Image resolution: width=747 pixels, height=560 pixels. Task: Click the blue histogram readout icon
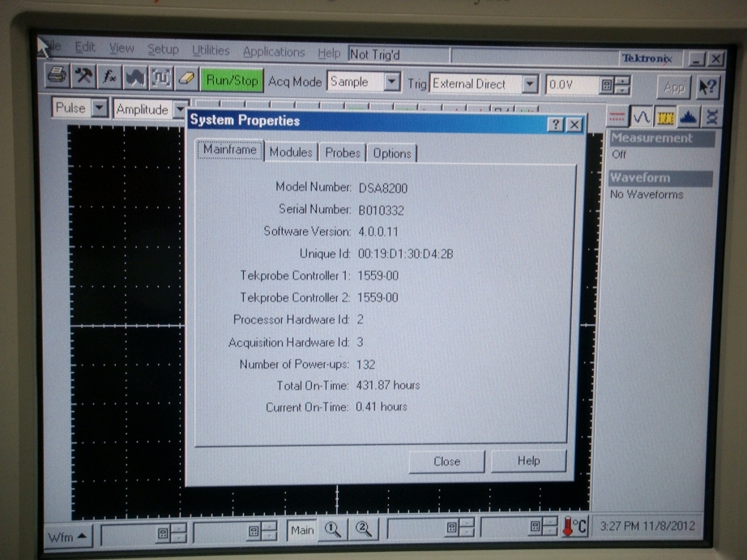689,117
